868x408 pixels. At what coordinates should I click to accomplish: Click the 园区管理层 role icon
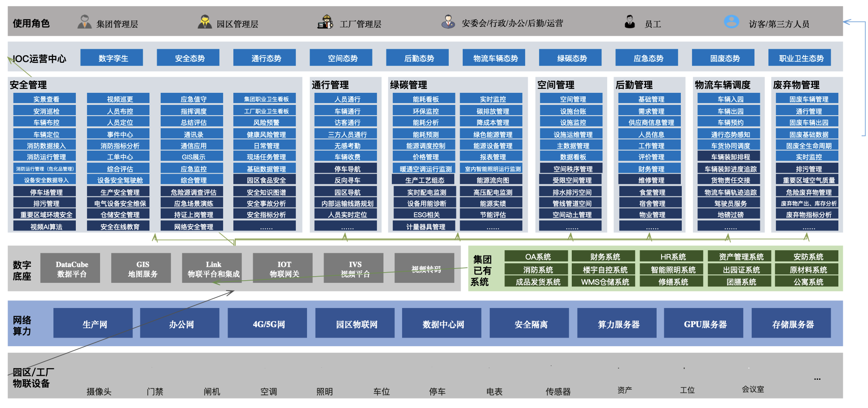tap(205, 22)
